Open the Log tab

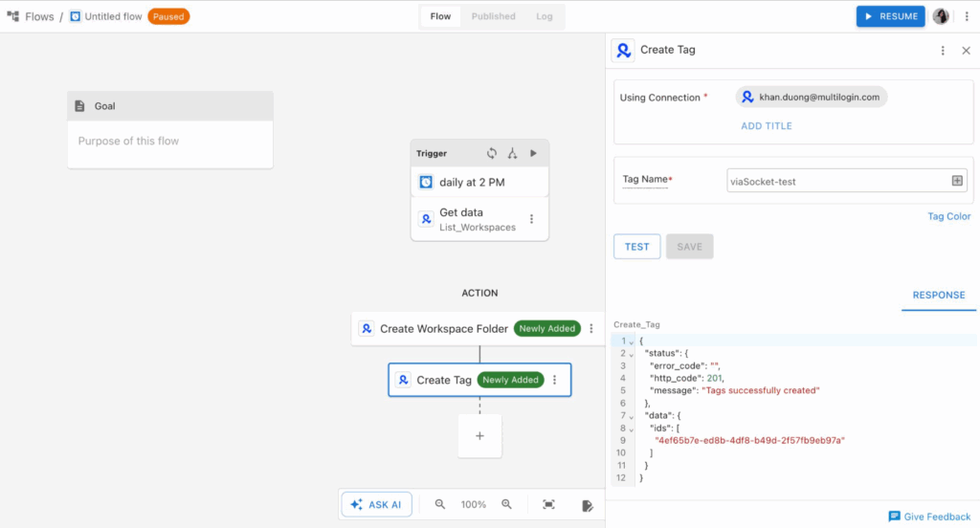pyautogui.click(x=545, y=16)
